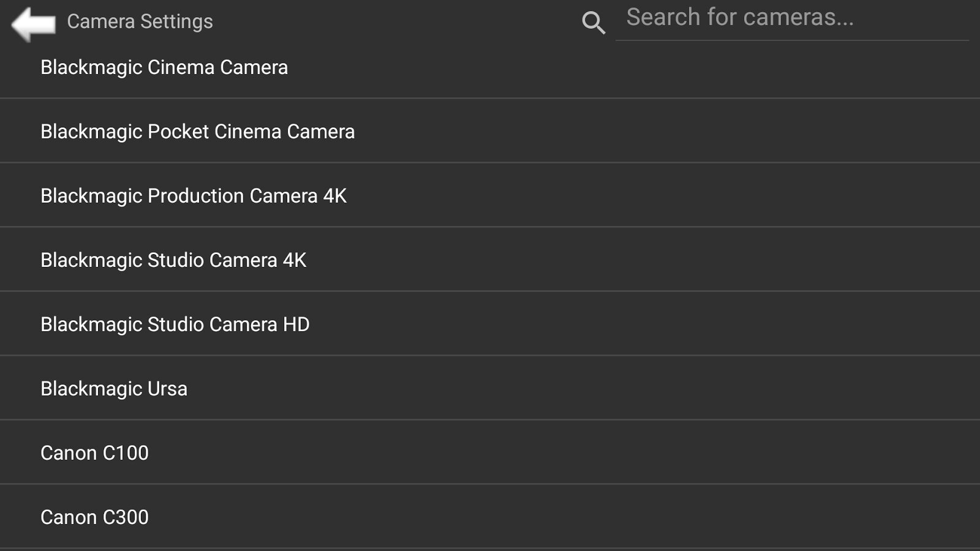Return to previous screen via white arrow

click(x=33, y=23)
